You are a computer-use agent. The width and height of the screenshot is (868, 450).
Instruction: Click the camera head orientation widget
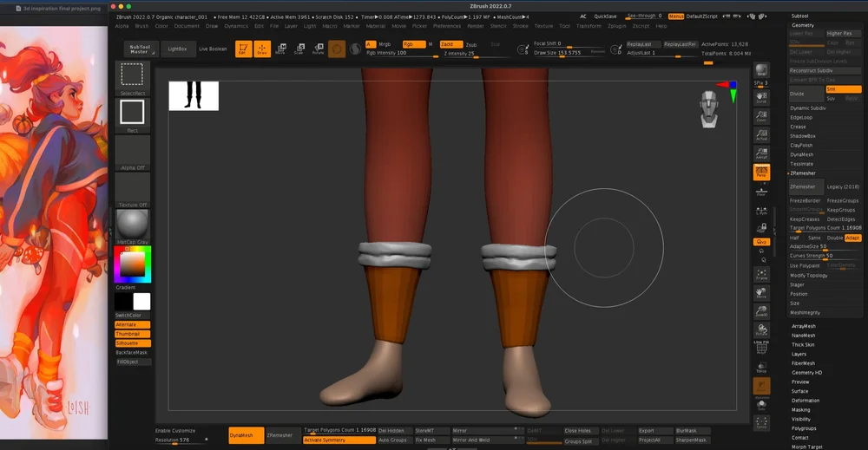pos(709,109)
